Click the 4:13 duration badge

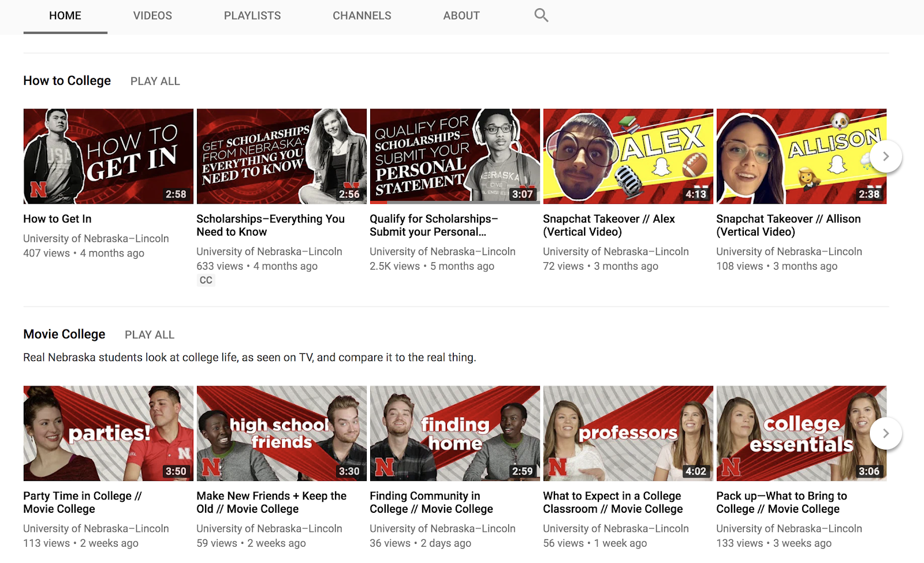[x=696, y=194]
